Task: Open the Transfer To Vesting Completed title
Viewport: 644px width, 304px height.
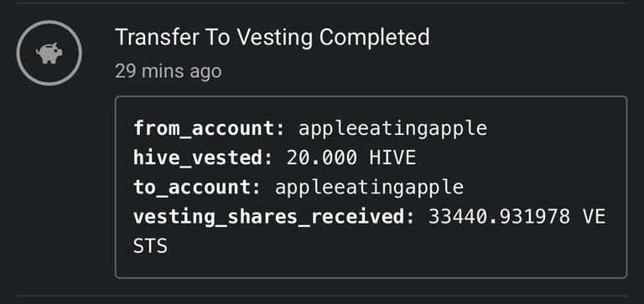Action: [x=273, y=38]
